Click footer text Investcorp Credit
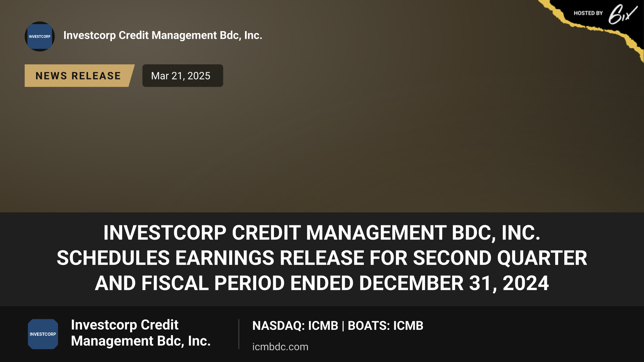The height and width of the screenshot is (362, 644). pyautogui.click(x=125, y=325)
